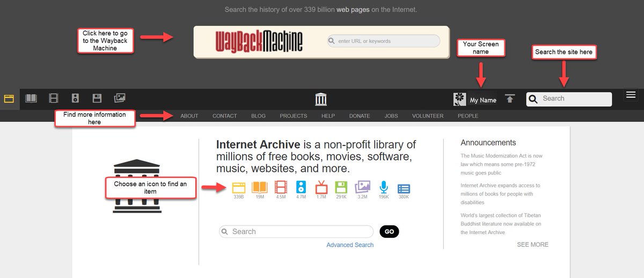Choose the blue list icon labeled 380K

tap(404, 189)
